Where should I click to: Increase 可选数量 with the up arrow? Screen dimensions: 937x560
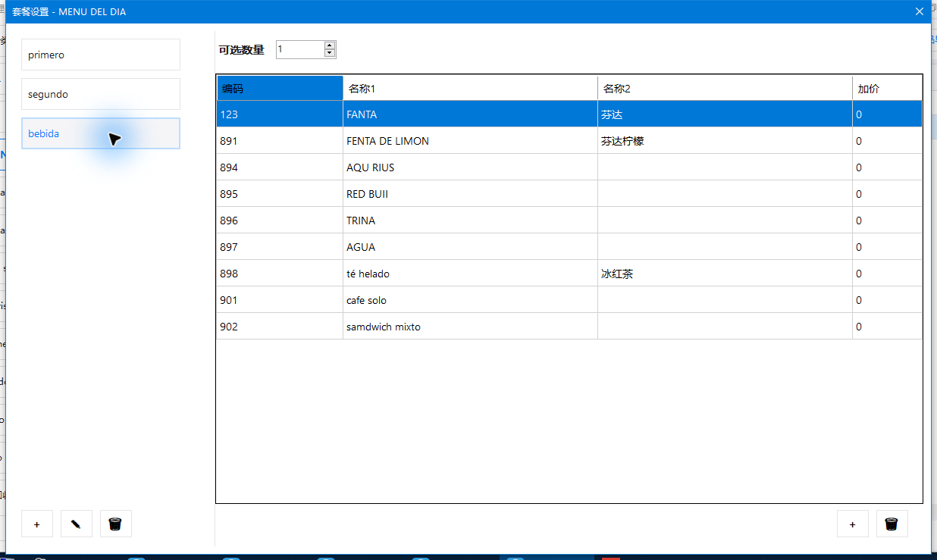tap(330, 45)
